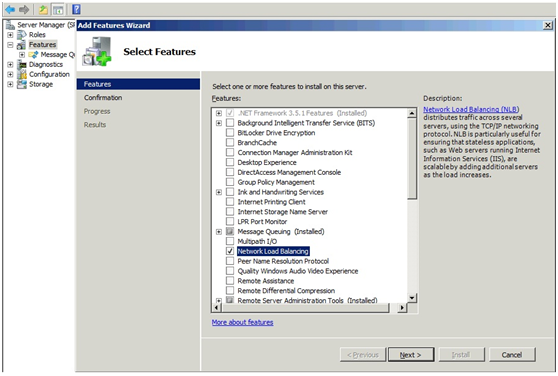
Task: Expand Ink and Handwriting Services node
Action: pos(219,192)
